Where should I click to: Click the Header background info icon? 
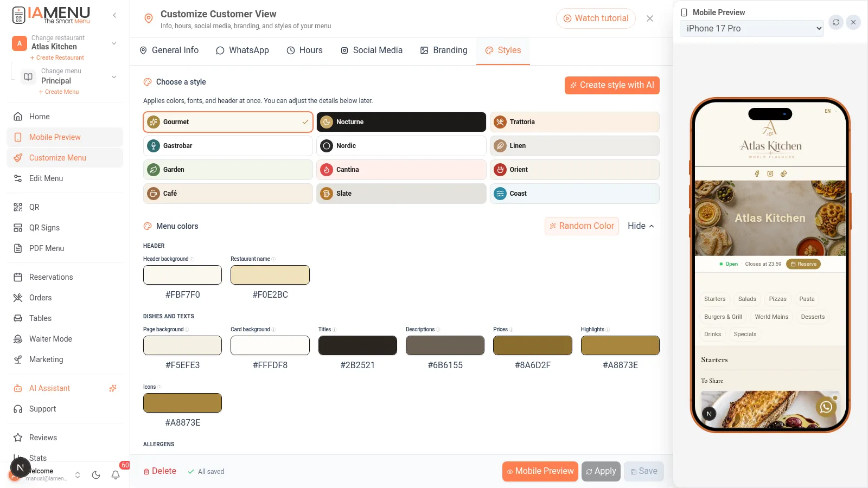click(192, 259)
